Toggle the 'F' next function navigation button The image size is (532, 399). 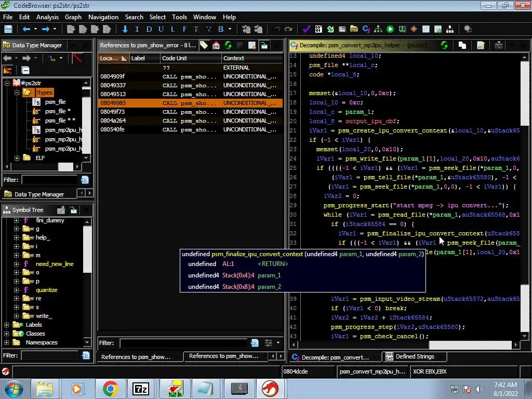(184, 29)
